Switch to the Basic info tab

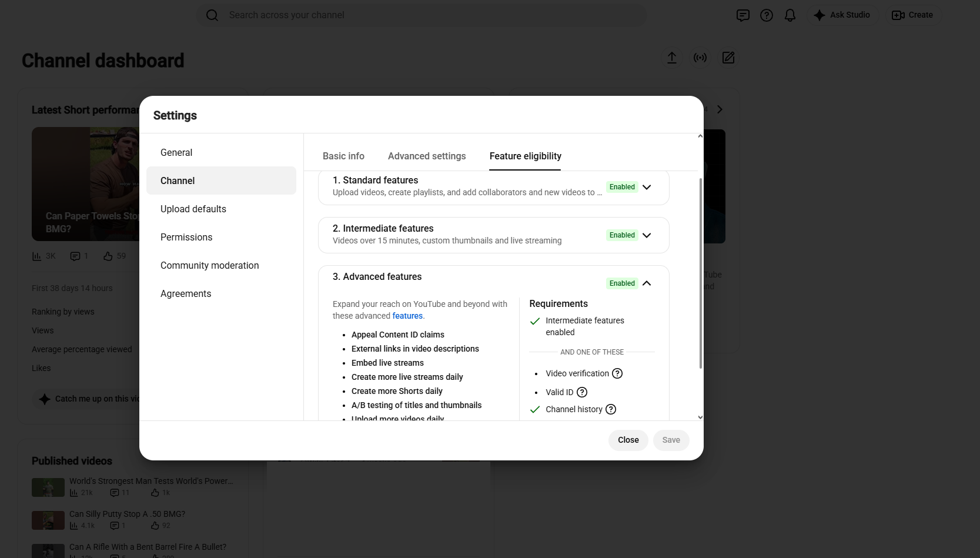pyautogui.click(x=343, y=156)
